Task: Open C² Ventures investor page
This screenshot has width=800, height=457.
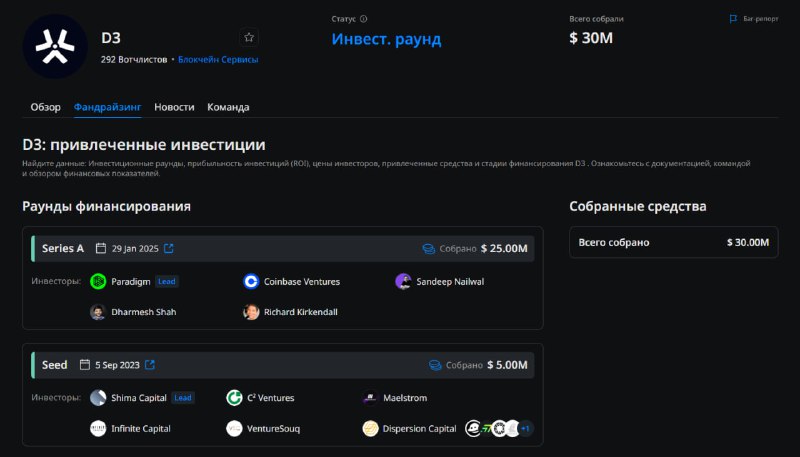Action: tap(270, 398)
